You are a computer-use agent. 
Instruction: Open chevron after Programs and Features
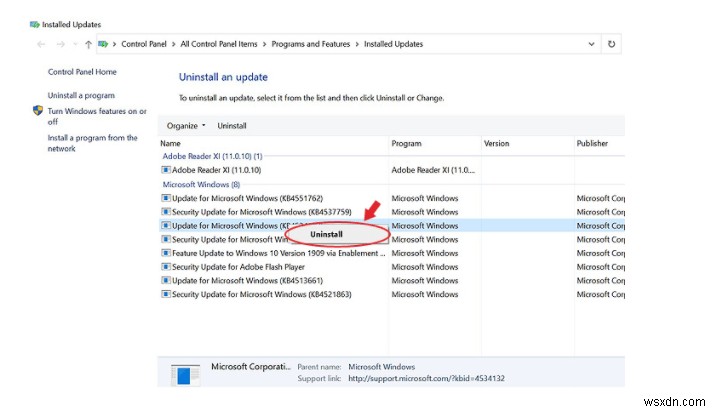[357, 44]
